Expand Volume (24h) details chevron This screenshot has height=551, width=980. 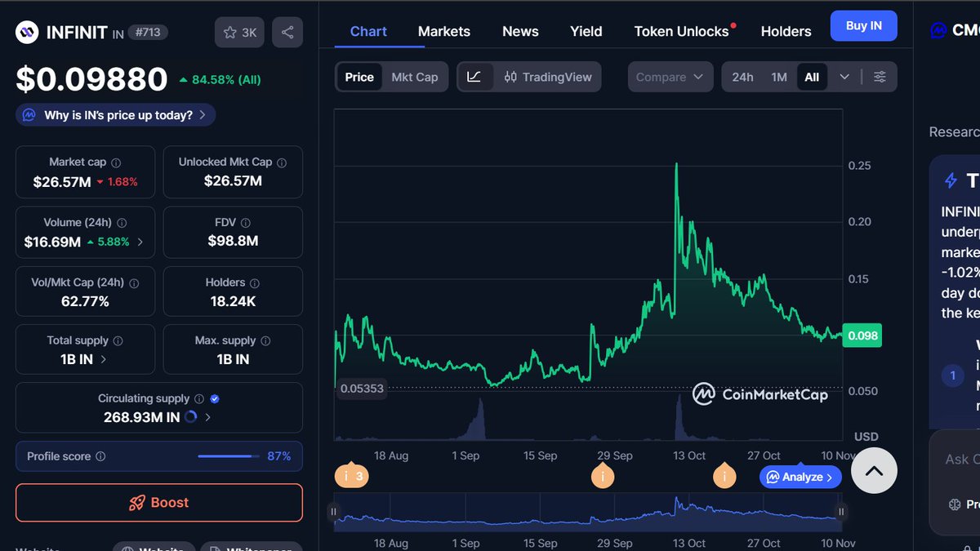tap(140, 242)
